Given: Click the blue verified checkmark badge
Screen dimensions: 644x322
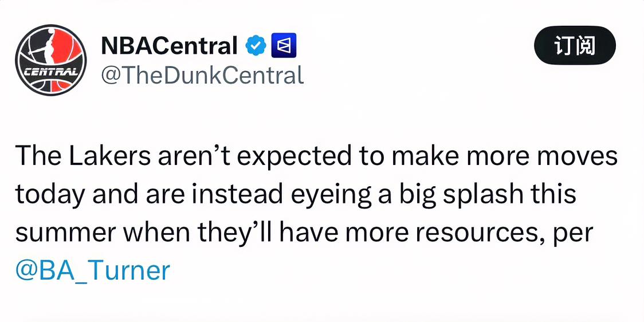Looking at the screenshot, I should (x=256, y=46).
